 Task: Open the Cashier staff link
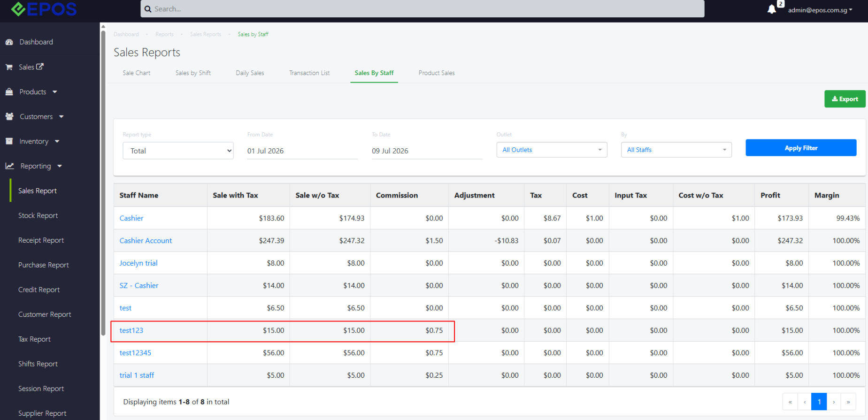tap(131, 218)
